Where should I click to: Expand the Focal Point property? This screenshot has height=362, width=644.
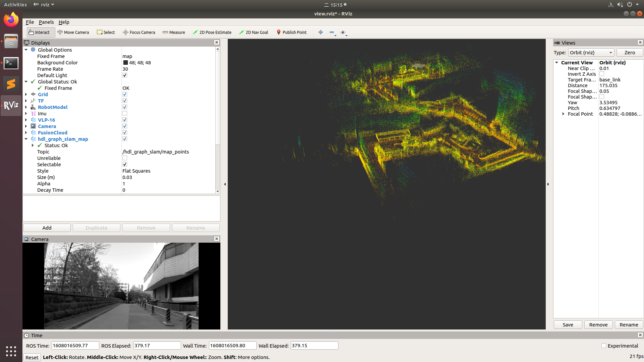pyautogui.click(x=563, y=114)
